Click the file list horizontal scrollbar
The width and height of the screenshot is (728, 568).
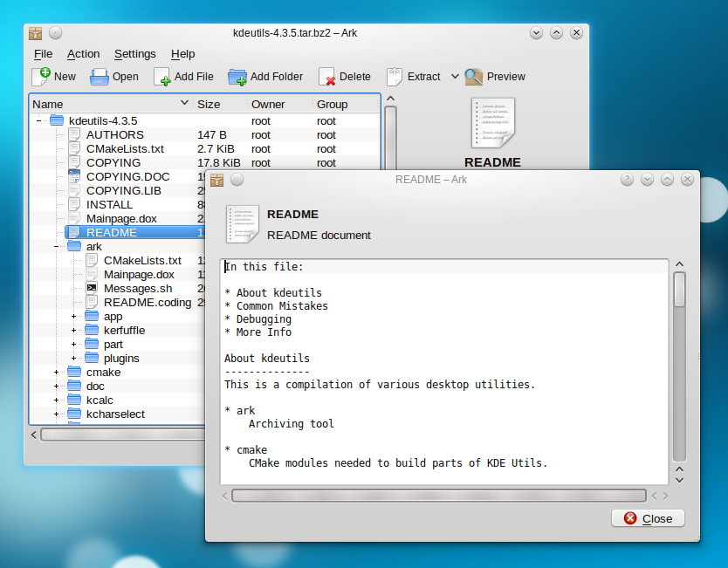pyautogui.click(x=123, y=435)
